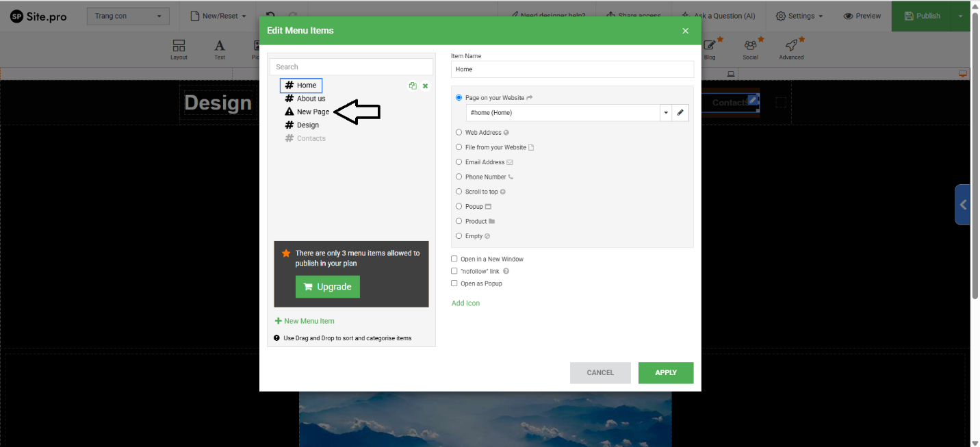Delete the Home item with the green X

click(425, 86)
